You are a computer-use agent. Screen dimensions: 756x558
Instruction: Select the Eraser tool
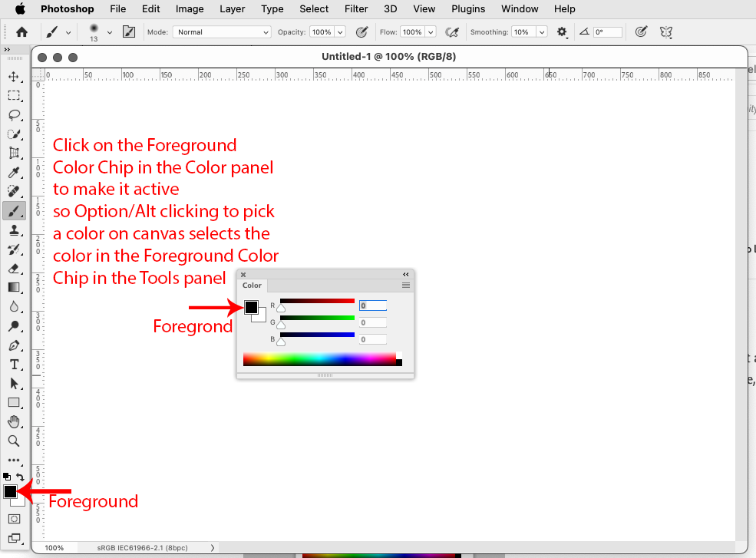point(14,268)
